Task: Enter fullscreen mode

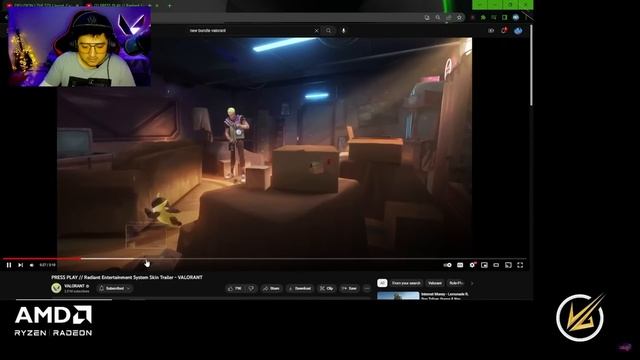Action: (520, 265)
